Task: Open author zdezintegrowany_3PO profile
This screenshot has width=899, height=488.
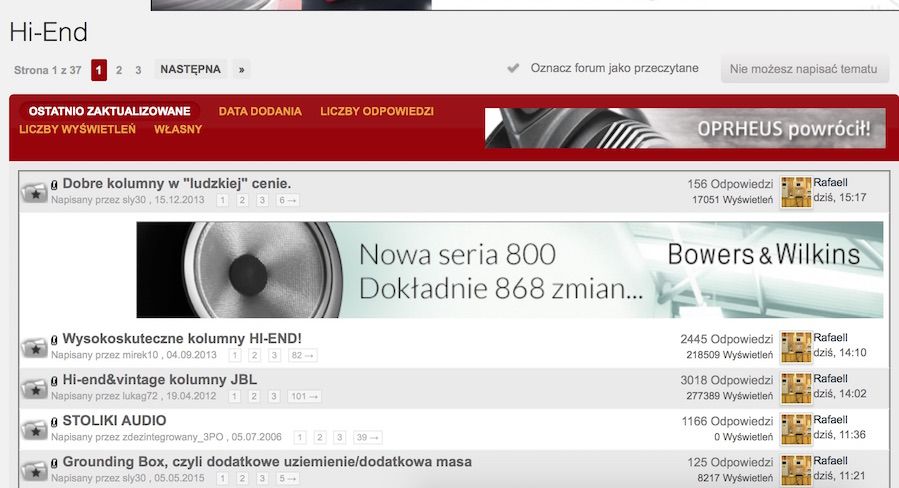Action: point(173,438)
